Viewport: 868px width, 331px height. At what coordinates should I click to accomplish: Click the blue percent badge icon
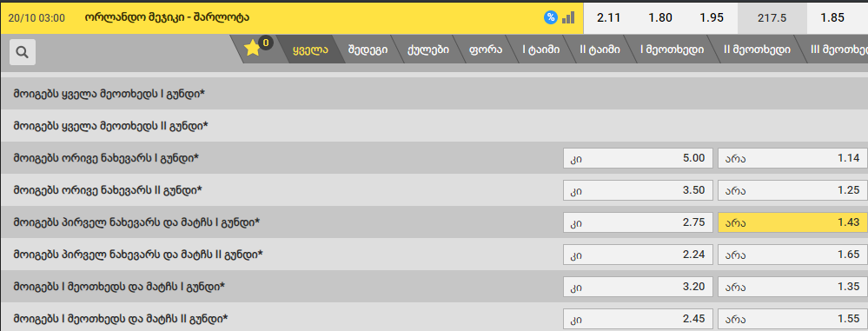(x=550, y=17)
